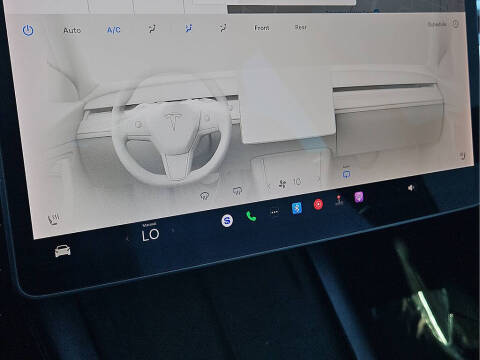Select the third airflow vent direction icon
Viewport: 480px width, 360px height.
coord(223,28)
